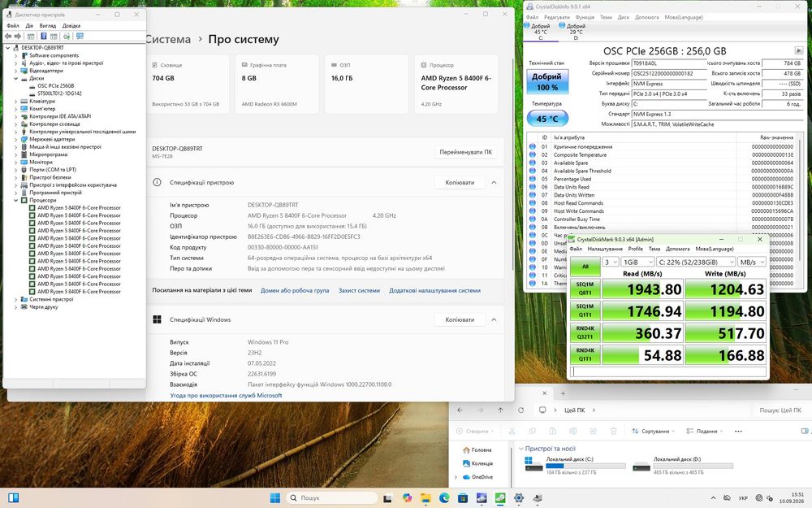Click Копіювати next to Специфікації Windows
Image resolution: width=812 pixels, height=508 pixels.
click(460, 319)
